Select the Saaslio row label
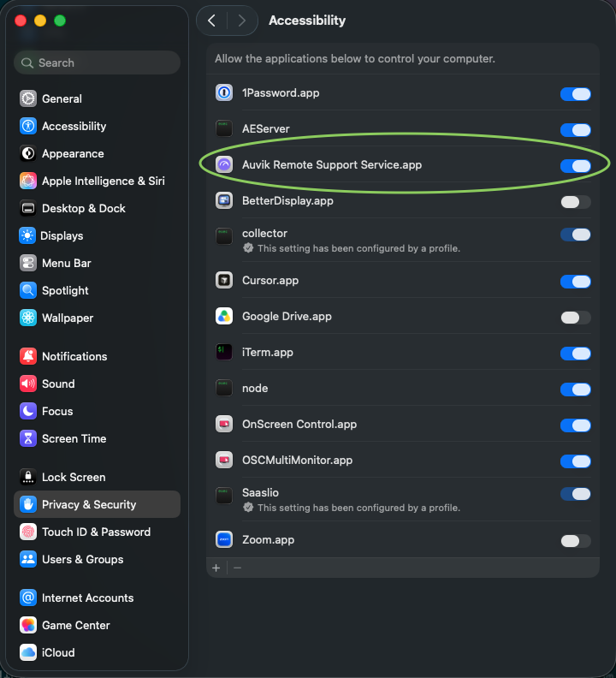 click(260, 492)
